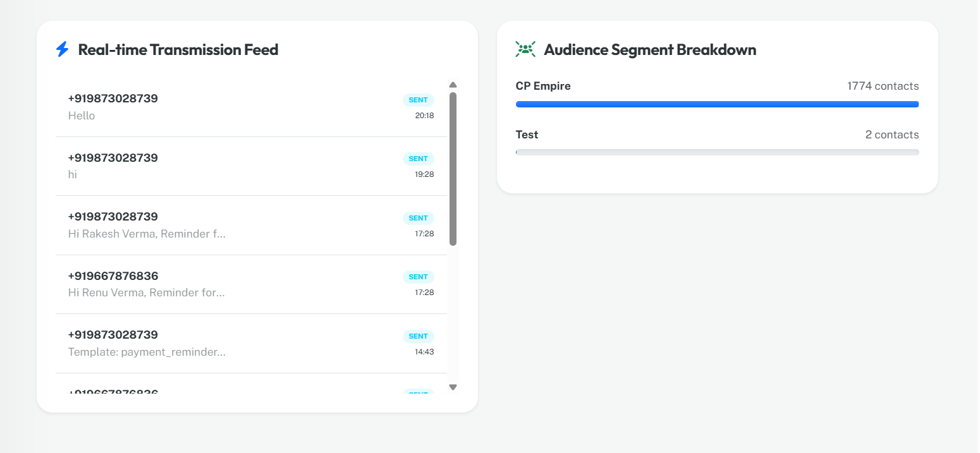Click SENT badge on the Hello message
980x453 pixels.
coord(418,100)
